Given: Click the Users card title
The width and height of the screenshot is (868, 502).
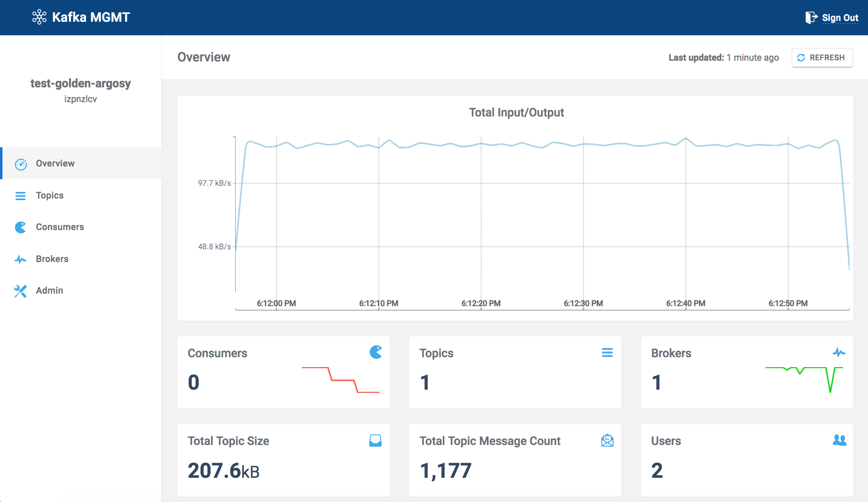Looking at the screenshot, I should [x=666, y=441].
